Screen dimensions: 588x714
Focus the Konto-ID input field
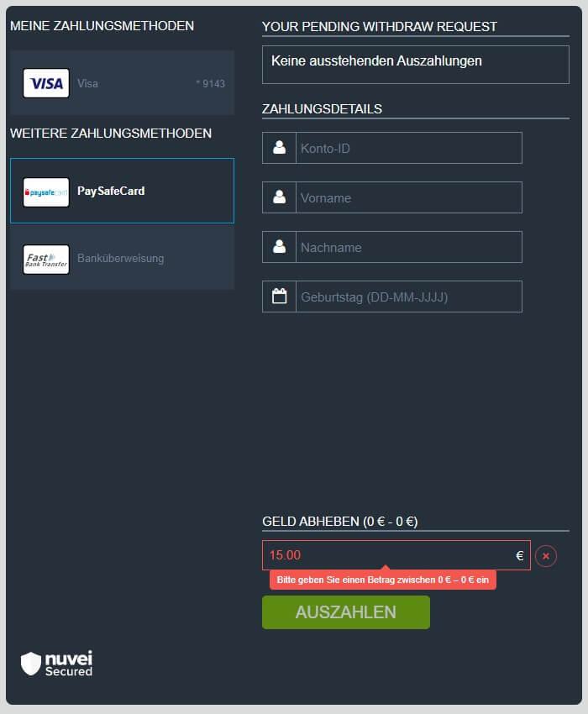click(408, 148)
